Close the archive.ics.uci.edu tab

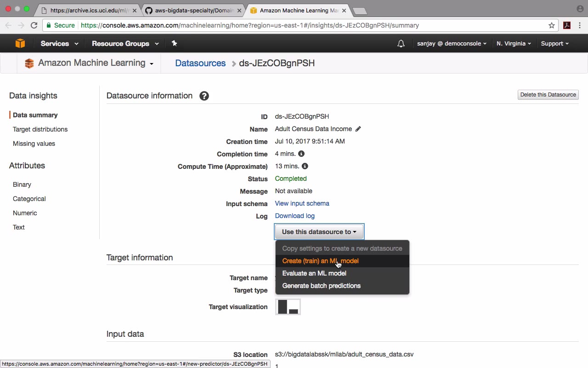pos(135,10)
